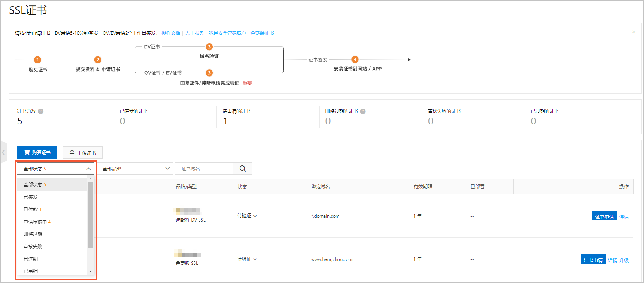Click *.domain.com domain cell
The image size is (644, 283).
coord(325,216)
